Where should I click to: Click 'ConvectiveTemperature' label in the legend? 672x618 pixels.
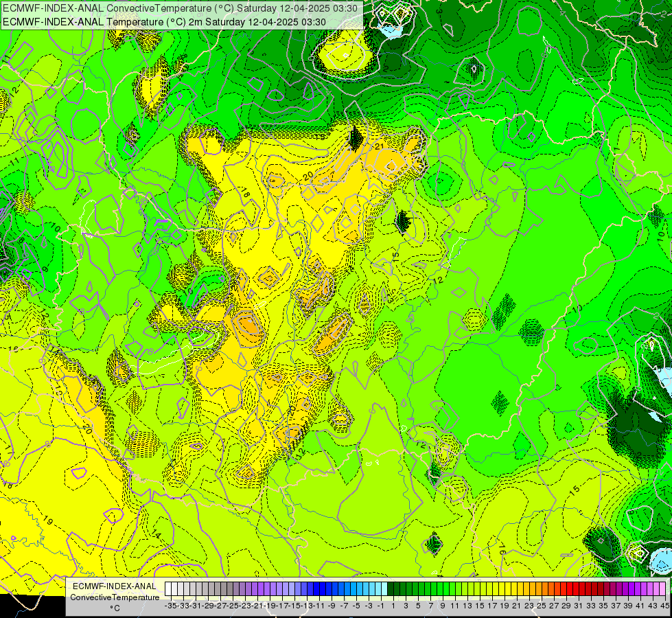click(x=115, y=597)
